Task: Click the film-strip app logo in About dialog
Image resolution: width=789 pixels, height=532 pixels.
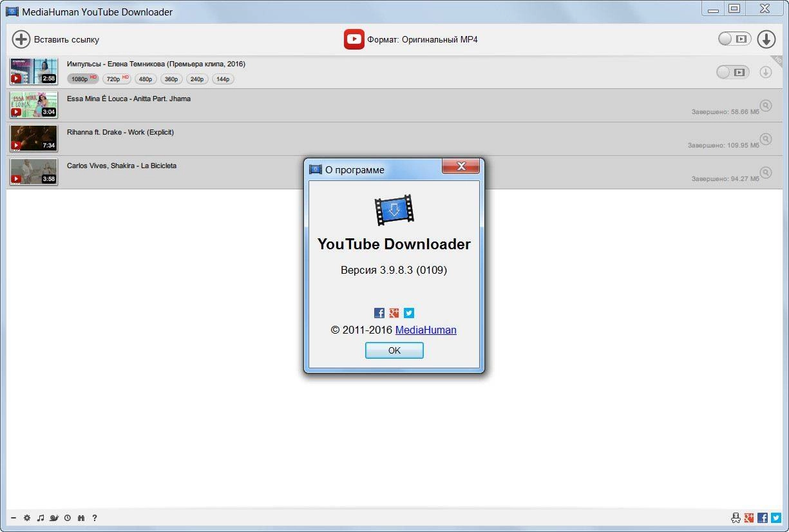Action: [x=394, y=210]
